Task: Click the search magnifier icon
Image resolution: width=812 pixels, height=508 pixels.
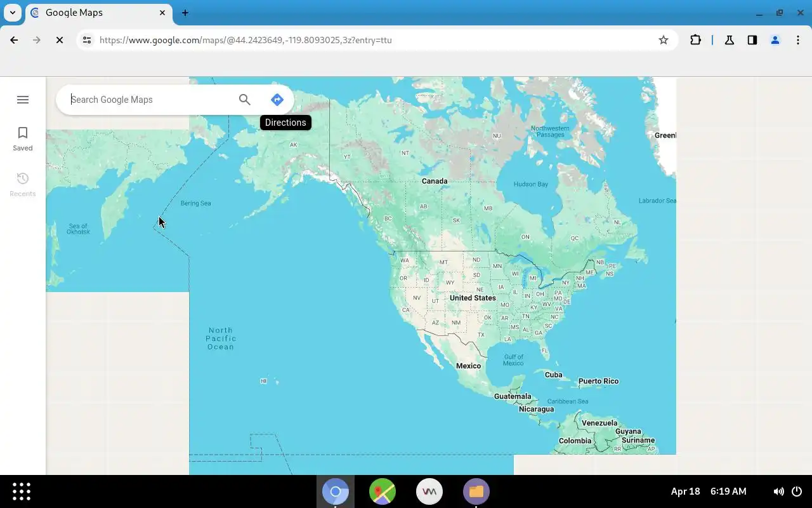Action: click(245, 100)
